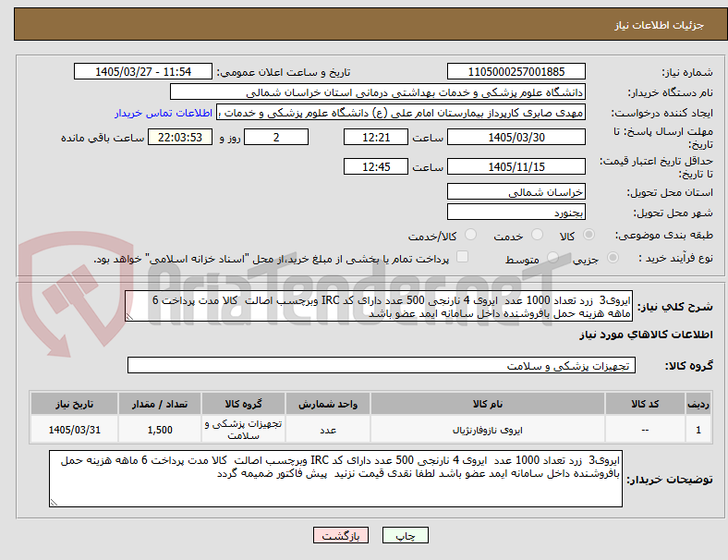Click the توضیحات خریدار textarea
The height and width of the screenshot is (560, 728).
pyautogui.click(x=335, y=479)
